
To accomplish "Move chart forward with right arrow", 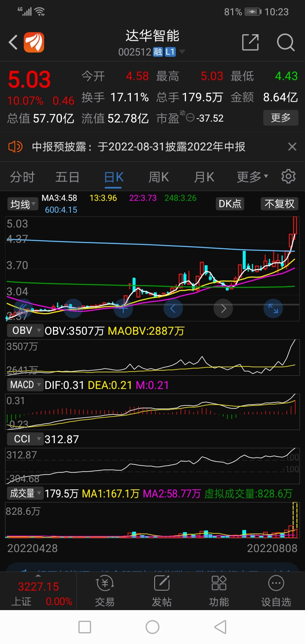I will pyautogui.click(x=223, y=308).
